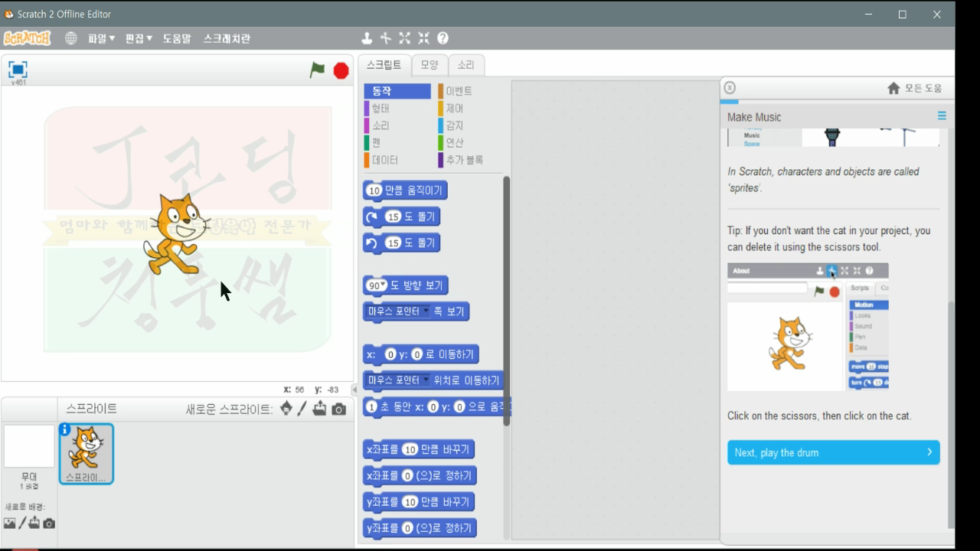
Task: Select the 제어 block category
Action: 470,109
